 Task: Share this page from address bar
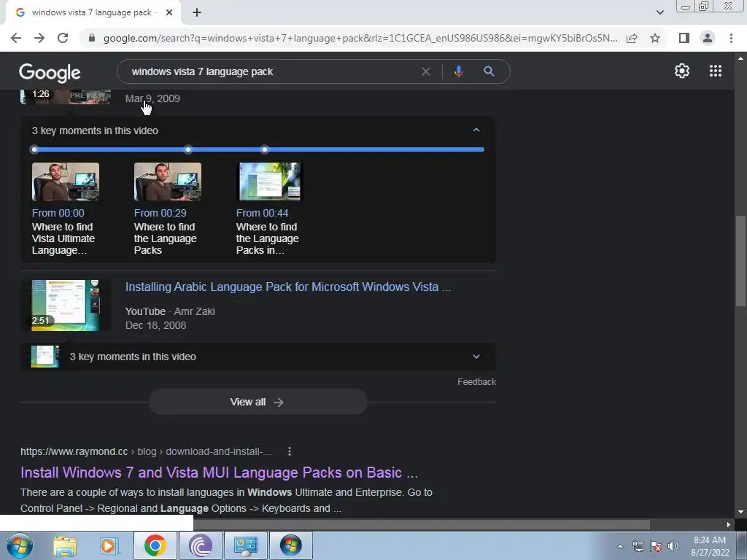tap(632, 38)
